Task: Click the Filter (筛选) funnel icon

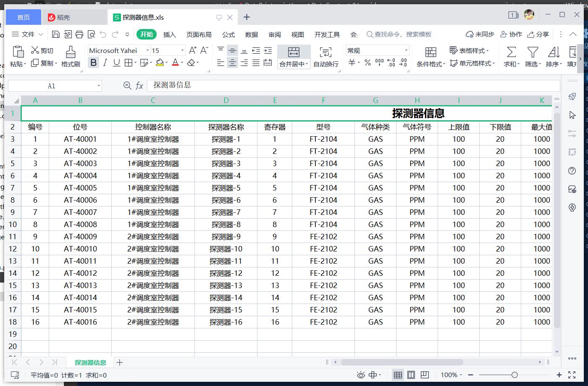Action: tap(533, 52)
